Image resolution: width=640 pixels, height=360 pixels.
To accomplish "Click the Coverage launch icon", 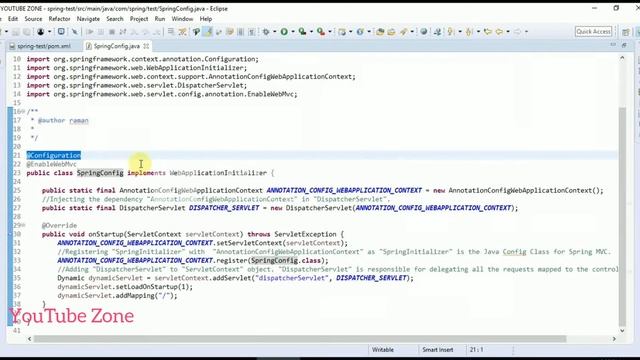I will pos(302,31).
